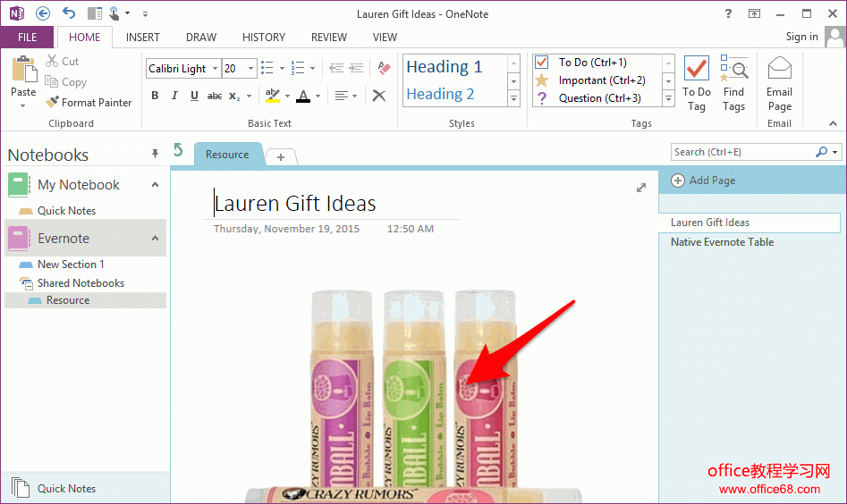This screenshot has height=504, width=847.
Task: Open Email Page from ribbon
Action: pyautogui.click(x=779, y=83)
